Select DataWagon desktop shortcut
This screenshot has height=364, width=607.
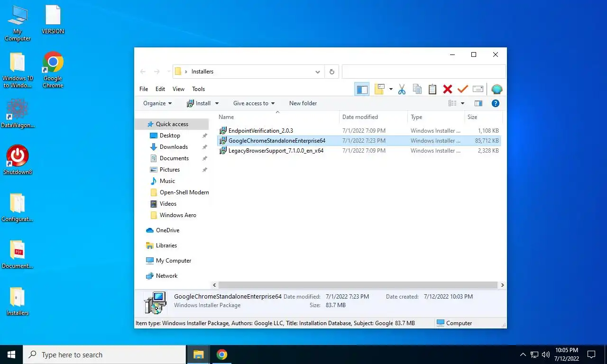[x=18, y=114]
